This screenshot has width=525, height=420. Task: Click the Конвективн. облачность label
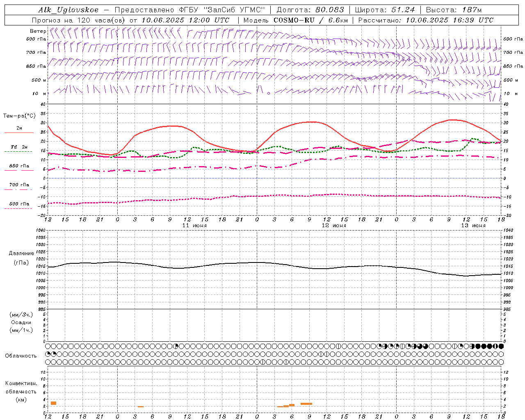21,388
